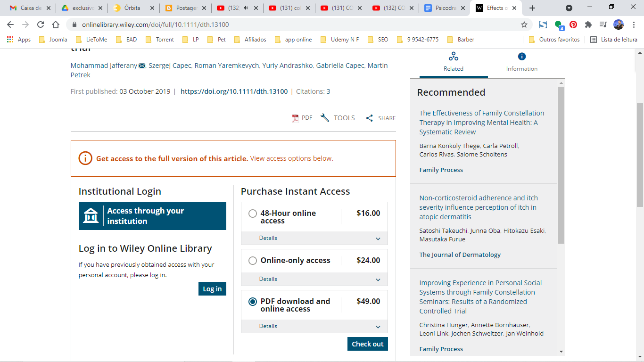Open the Pinterest extension icon
644x362 pixels.
pos(573,25)
